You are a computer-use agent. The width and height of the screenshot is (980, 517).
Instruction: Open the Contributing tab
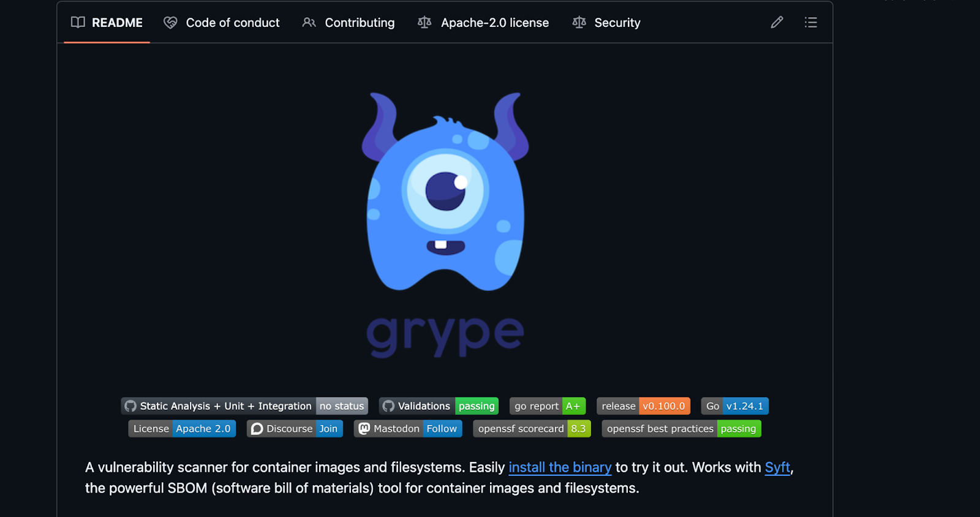(x=348, y=23)
